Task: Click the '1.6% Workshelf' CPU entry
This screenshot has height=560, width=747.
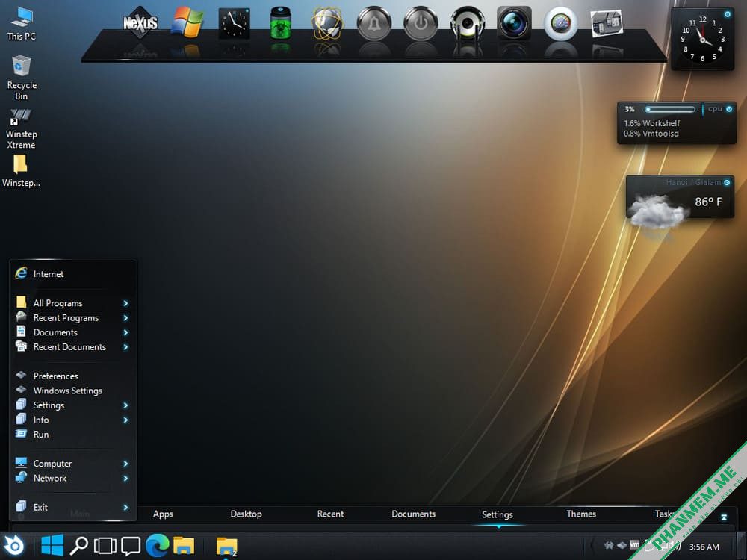Action: (x=651, y=123)
